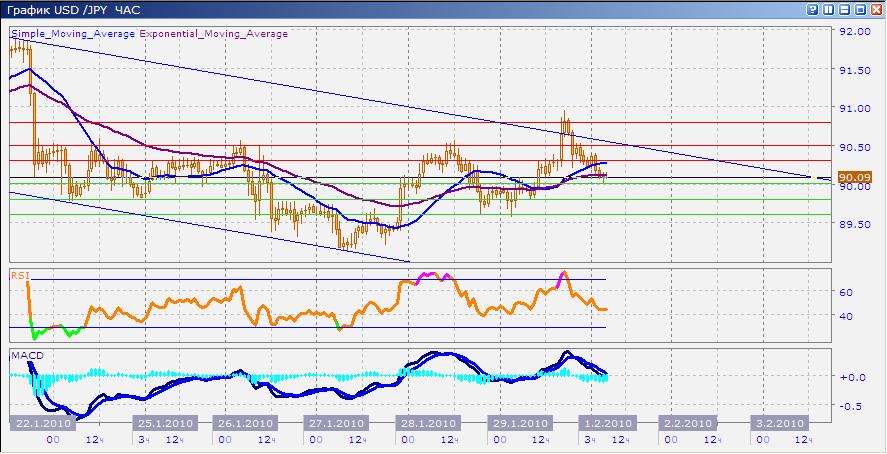Click the 3.2.2010 date label
887x454 pixels.
pyautogui.click(x=777, y=423)
